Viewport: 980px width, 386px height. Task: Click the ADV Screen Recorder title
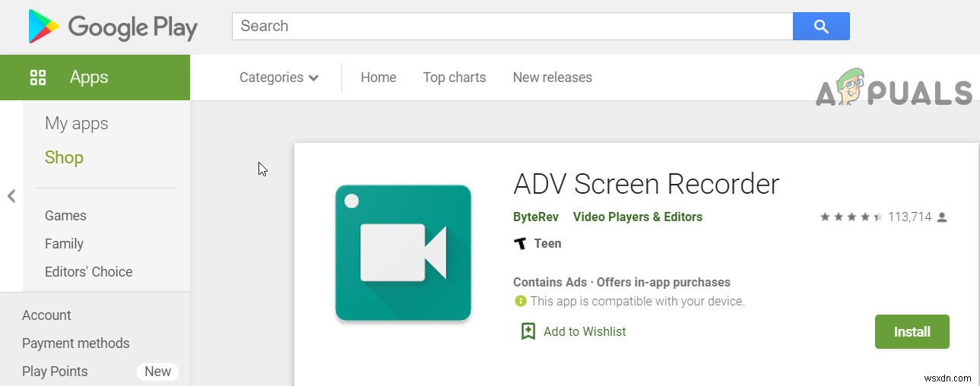647,184
